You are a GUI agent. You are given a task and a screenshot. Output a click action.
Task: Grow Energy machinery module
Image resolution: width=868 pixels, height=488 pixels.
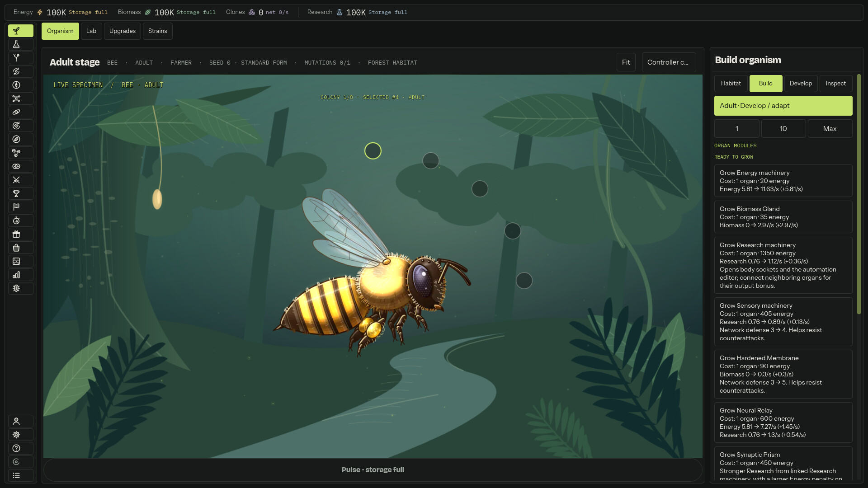[783, 181]
